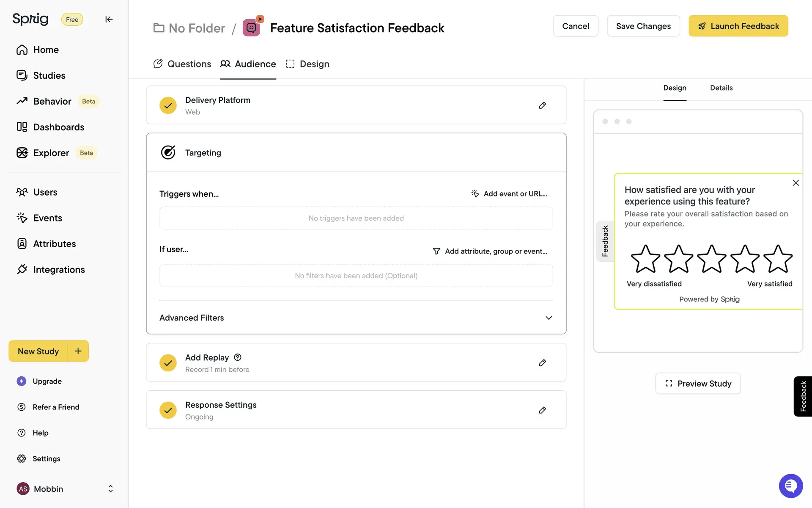Click the Delivery Platform yellow checkmark
Viewport: 812px width, 508px height.
(x=168, y=105)
